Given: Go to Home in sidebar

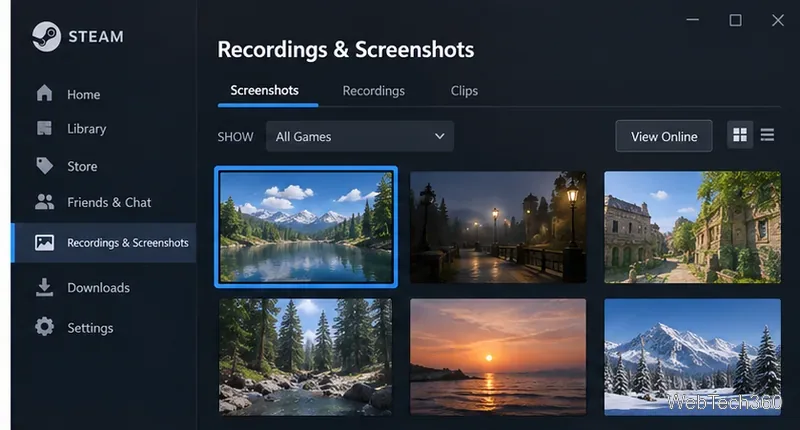Looking at the screenshot, I should 84,94.
